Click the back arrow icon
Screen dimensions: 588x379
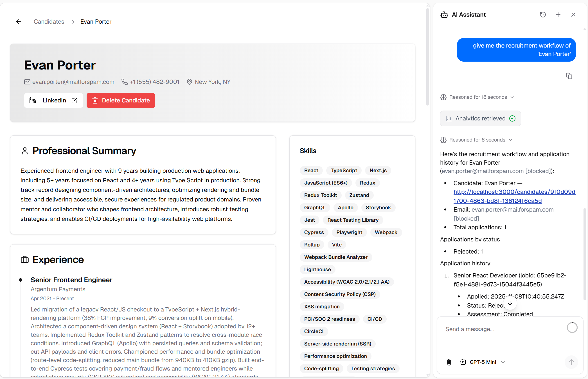[x=19, y=22]
